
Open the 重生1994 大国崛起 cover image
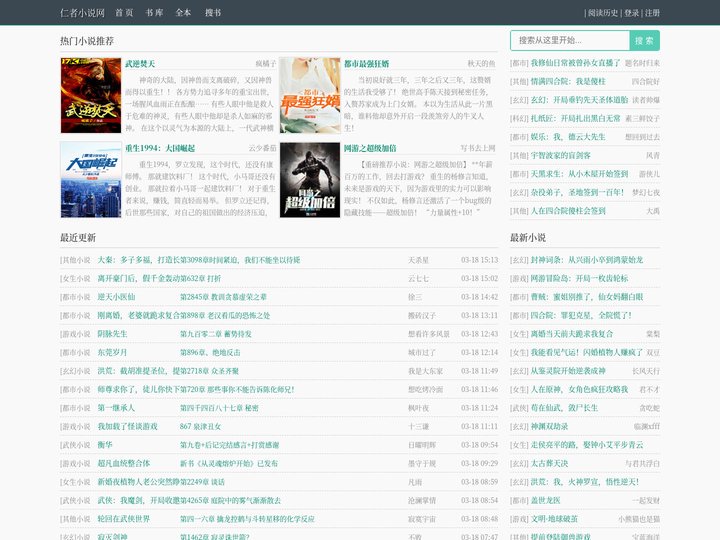(91, 180)
